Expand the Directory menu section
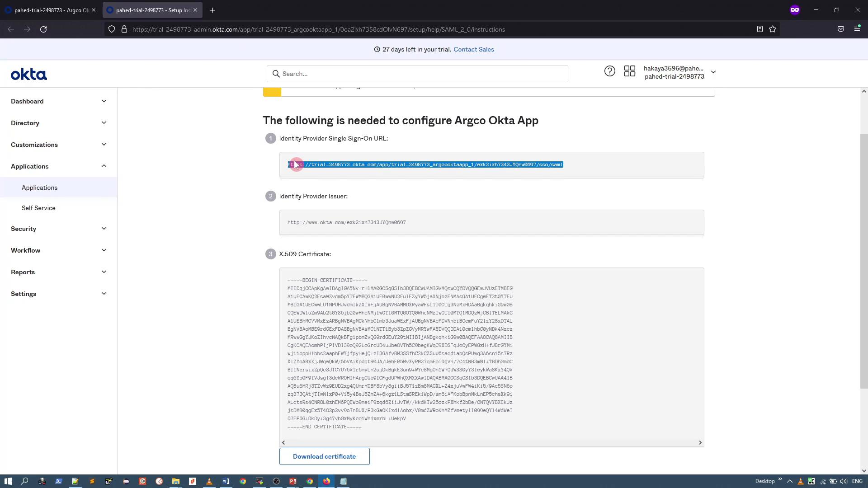Viewport: 868px width, 488px height. pyautogui.click(x=58, y=123)
